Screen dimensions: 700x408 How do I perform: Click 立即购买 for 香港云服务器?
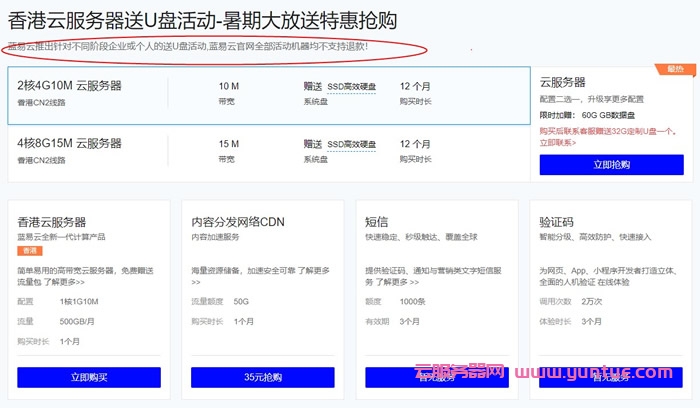(x=89, y=377)
